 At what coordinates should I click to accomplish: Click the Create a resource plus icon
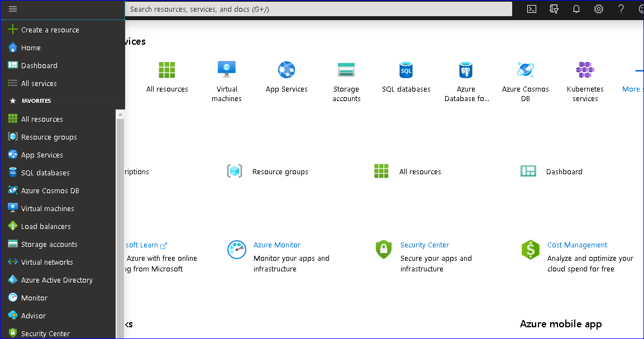13,29
